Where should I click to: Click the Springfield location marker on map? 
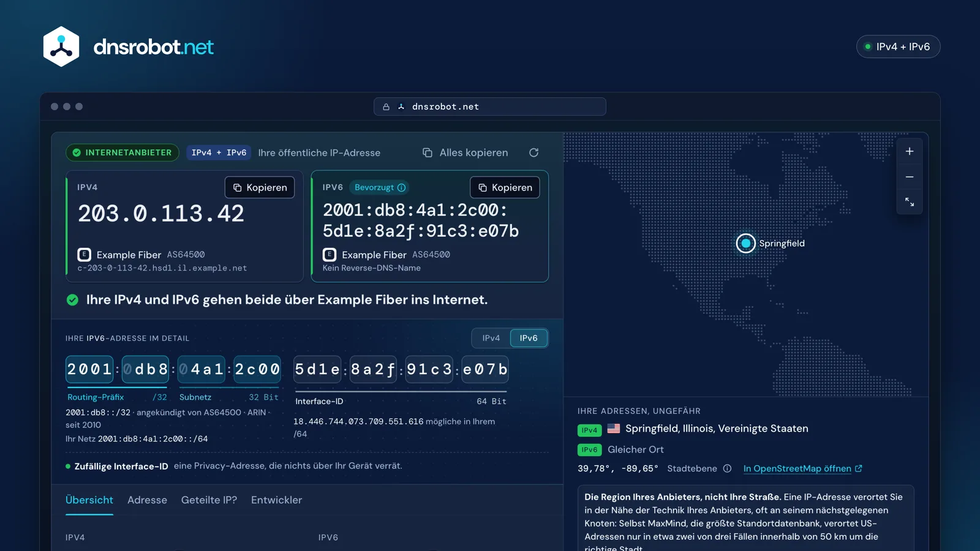point(745,243)
